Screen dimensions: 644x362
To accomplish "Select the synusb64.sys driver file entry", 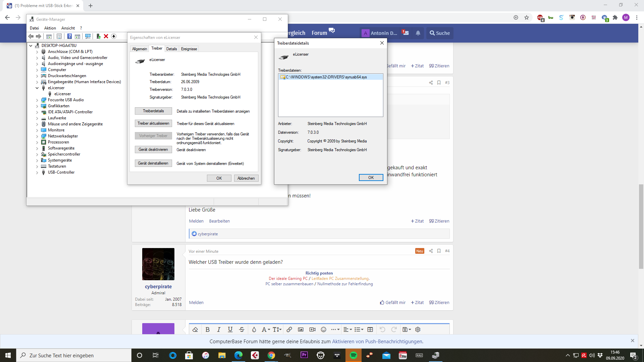I will pyautogui.click(x=326, y=77).
